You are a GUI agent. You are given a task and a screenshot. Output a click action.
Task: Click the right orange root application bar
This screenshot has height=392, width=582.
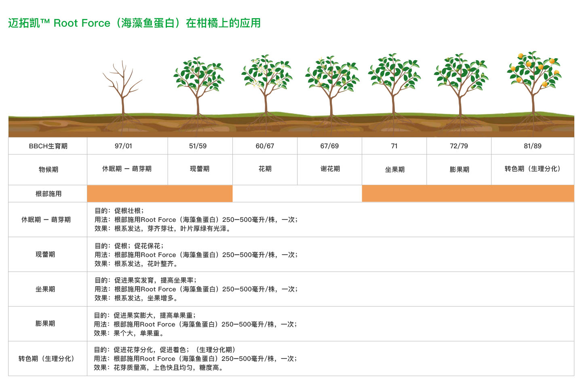click(468, 194)
